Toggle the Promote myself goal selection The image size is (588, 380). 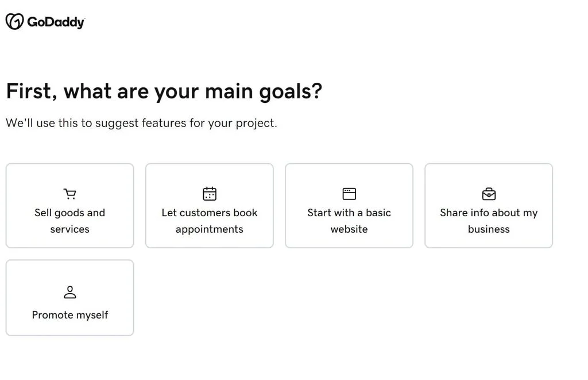coord(69,297)
